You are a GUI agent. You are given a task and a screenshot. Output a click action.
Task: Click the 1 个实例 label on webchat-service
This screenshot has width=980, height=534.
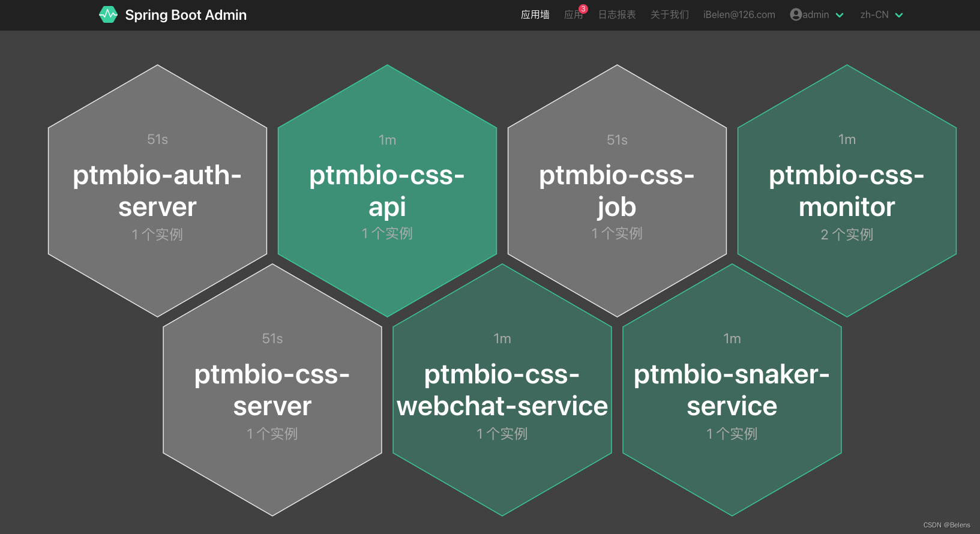click(x=502, y=434)
